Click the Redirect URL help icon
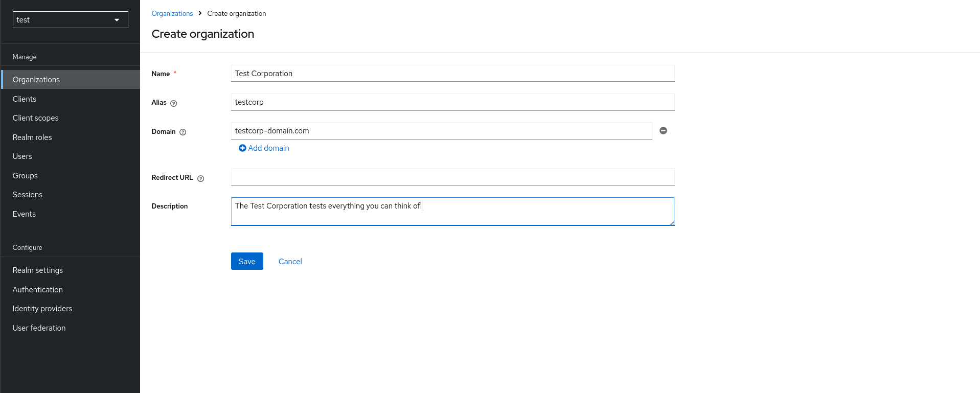 (200, 178)
